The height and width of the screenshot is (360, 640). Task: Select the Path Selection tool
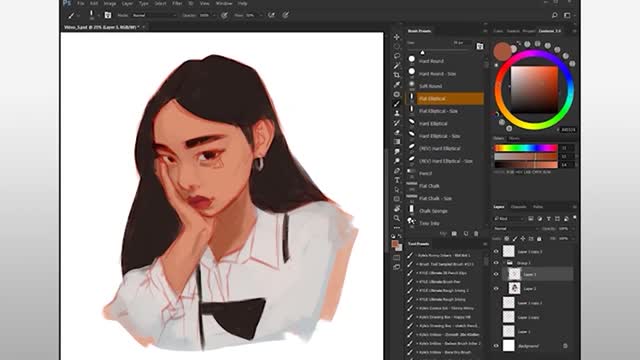(397, 189)
